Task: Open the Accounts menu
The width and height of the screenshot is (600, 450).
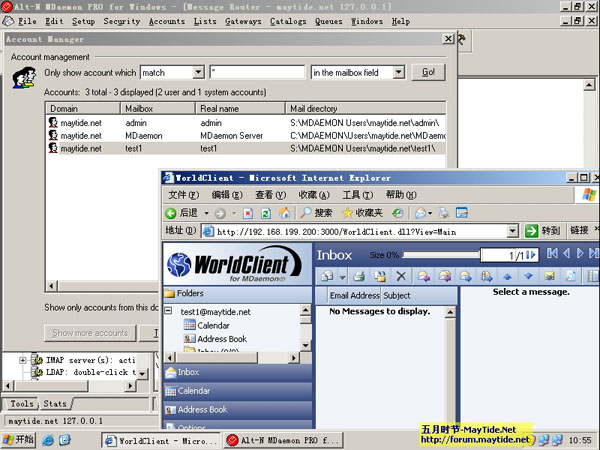Action: (166, 21)
